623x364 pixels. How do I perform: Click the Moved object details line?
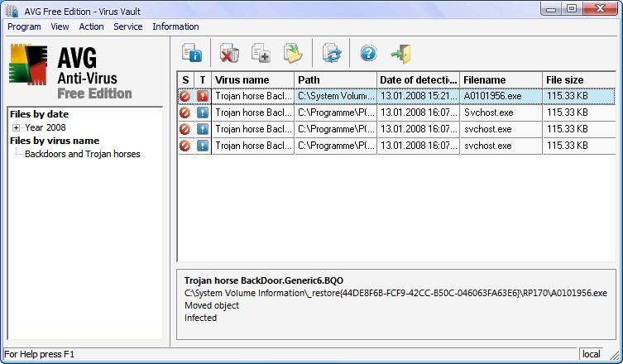coord(212,305)
